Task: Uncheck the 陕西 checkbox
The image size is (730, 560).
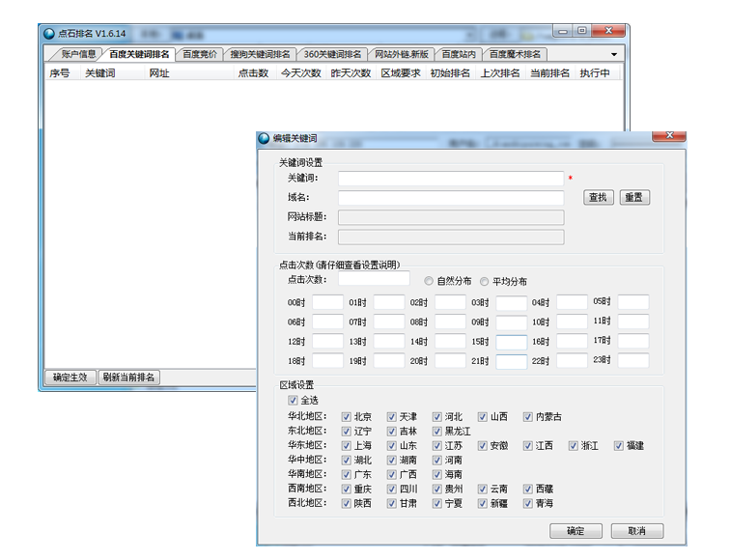Action: (346, 503)
